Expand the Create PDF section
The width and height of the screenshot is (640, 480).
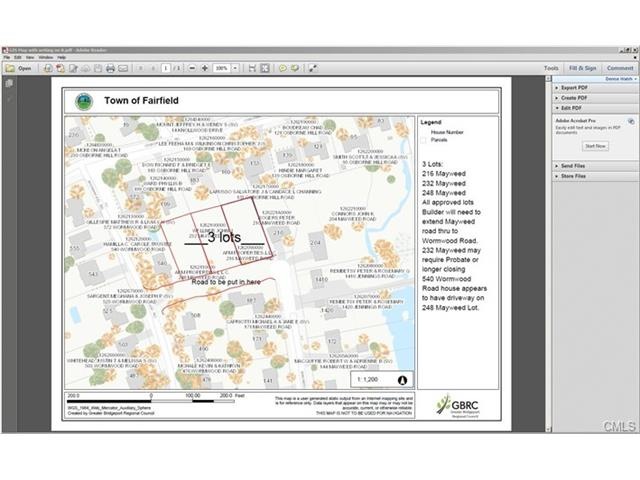pyautogui.click(x=574, y=98)
